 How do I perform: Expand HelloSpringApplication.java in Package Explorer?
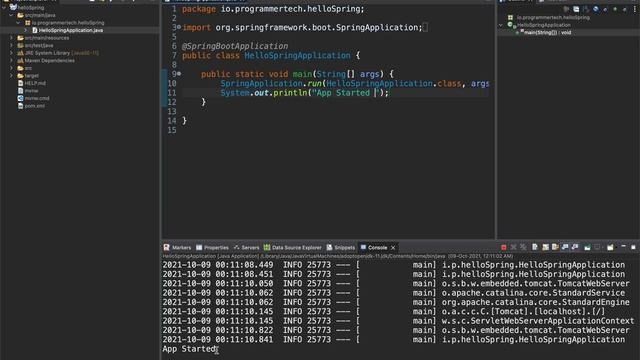(x=26, y=30)
